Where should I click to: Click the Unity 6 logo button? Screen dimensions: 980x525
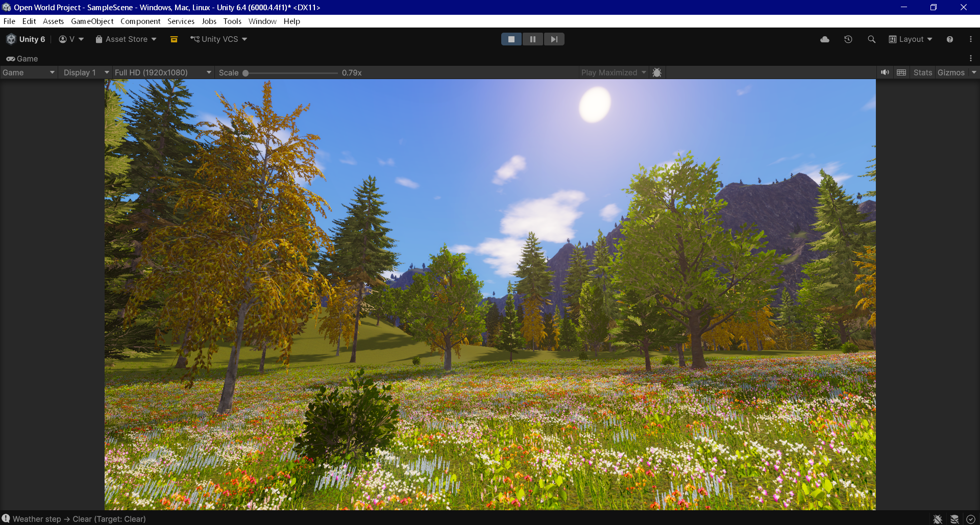click(26, 39)
